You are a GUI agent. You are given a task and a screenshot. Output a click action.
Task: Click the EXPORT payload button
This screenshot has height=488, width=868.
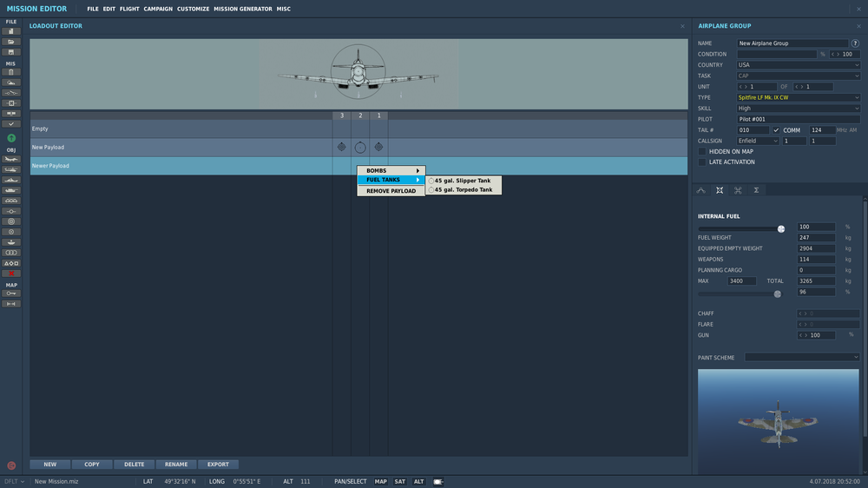point(218,465)
